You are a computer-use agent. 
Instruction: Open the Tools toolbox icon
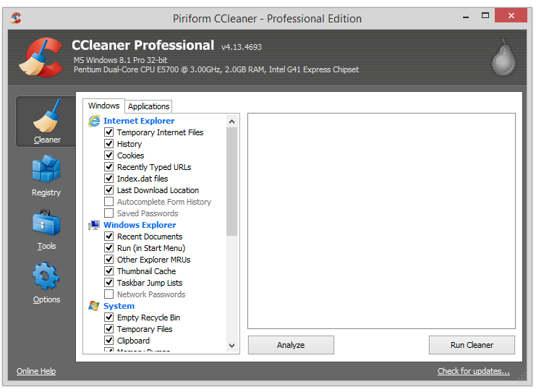click(46, 223)
